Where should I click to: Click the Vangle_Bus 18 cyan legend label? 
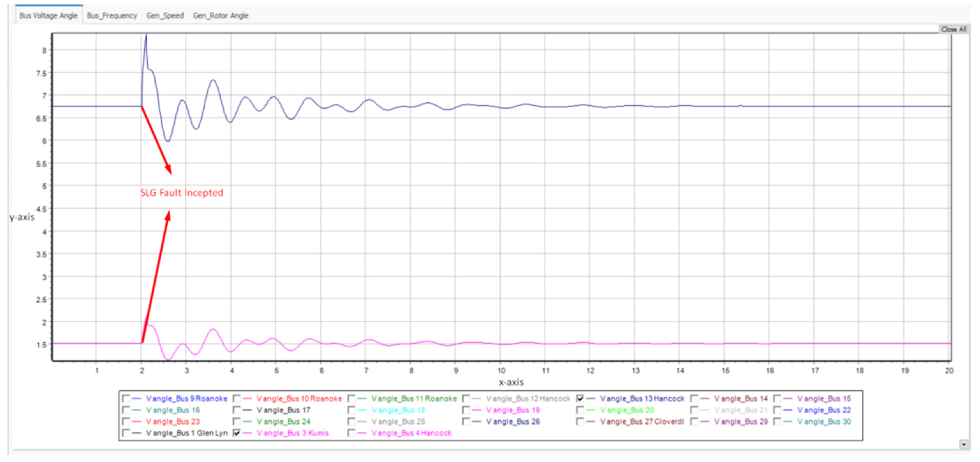tap(398, 410)
